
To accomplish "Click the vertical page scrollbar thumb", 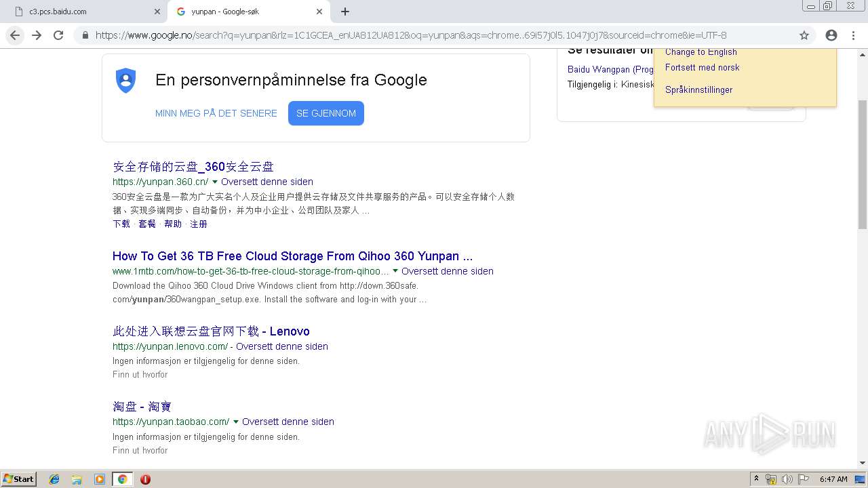I will coord(863,164).
